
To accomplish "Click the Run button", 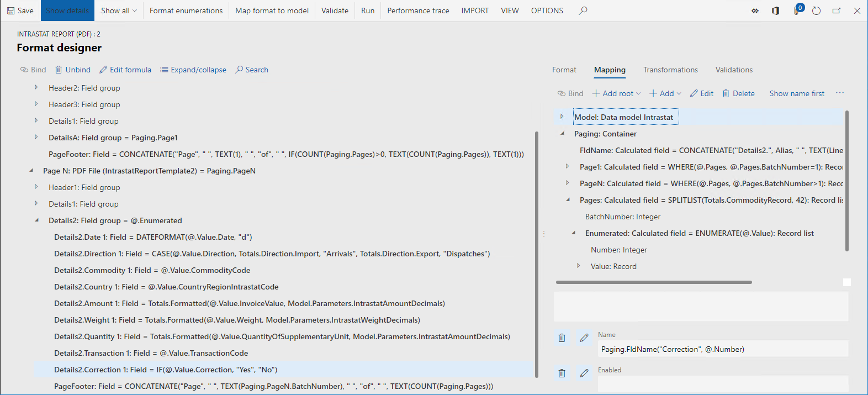I will click(x=368, y=10).
